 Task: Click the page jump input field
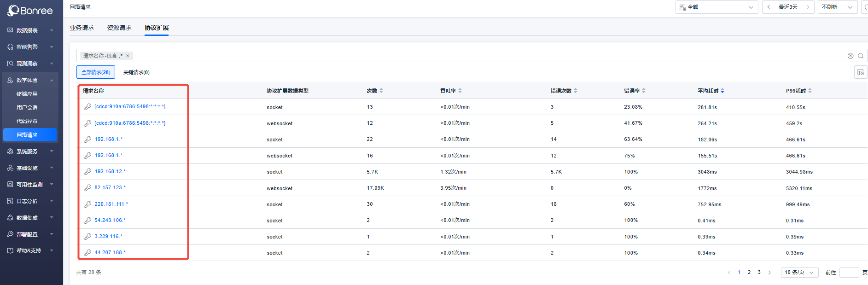tap(849, 273)
